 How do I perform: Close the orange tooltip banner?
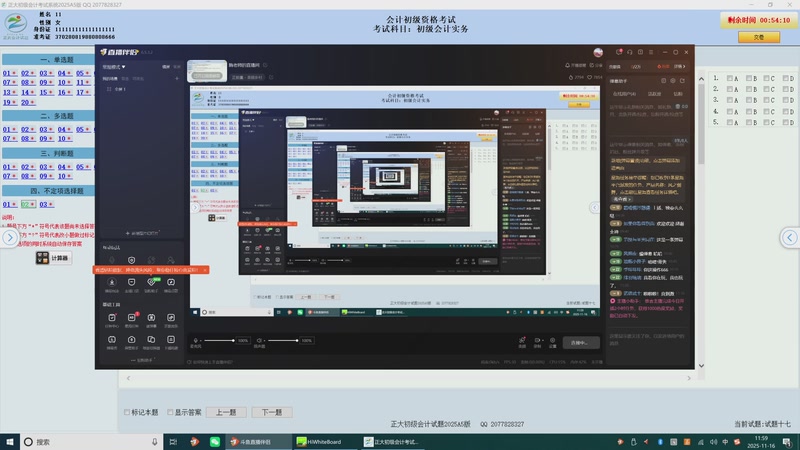point(205,270)
